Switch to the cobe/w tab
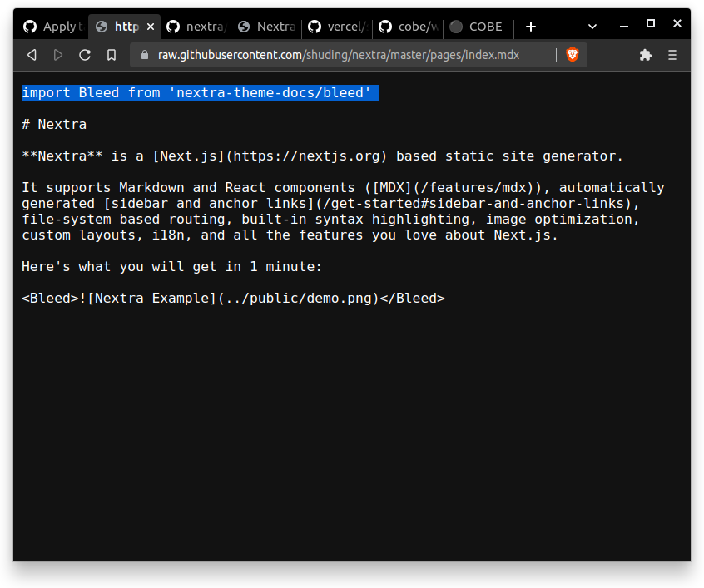The width and height of the screenshot is (704, 588). click(x=408, y=26)
